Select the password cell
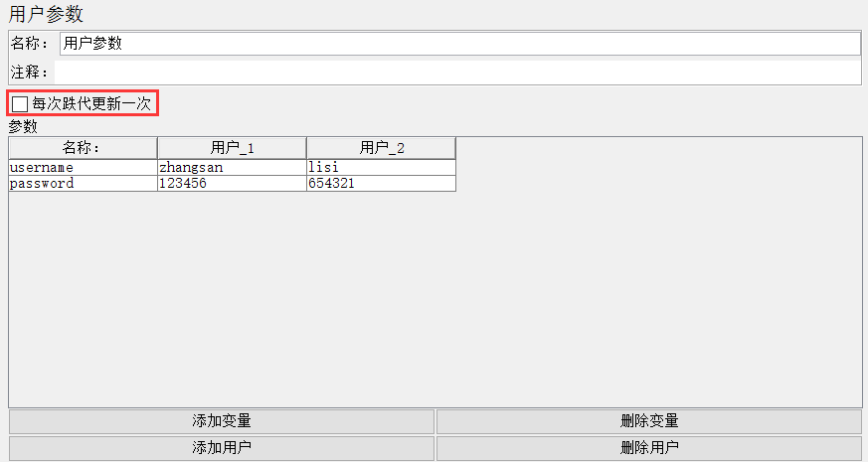 [84, 184]
